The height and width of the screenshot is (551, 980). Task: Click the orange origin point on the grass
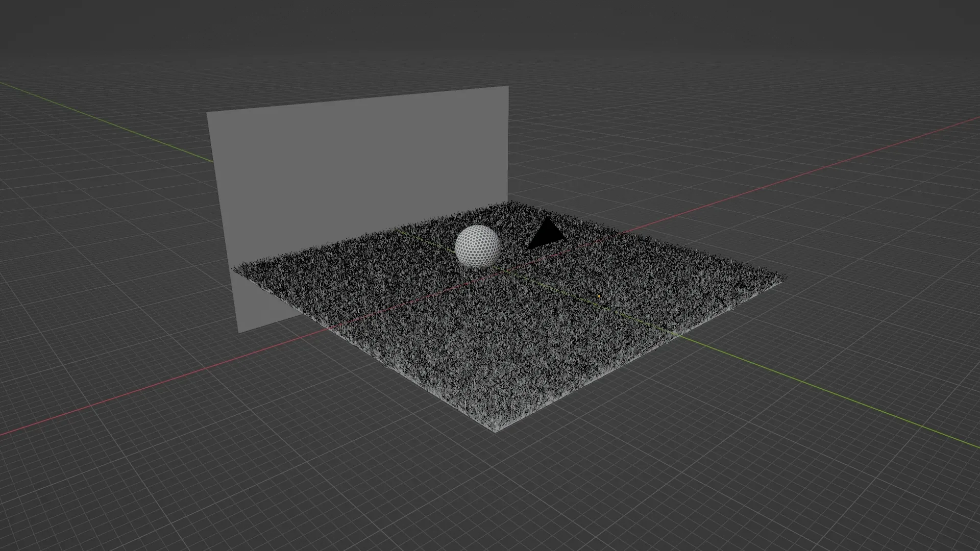pos(598,295)
